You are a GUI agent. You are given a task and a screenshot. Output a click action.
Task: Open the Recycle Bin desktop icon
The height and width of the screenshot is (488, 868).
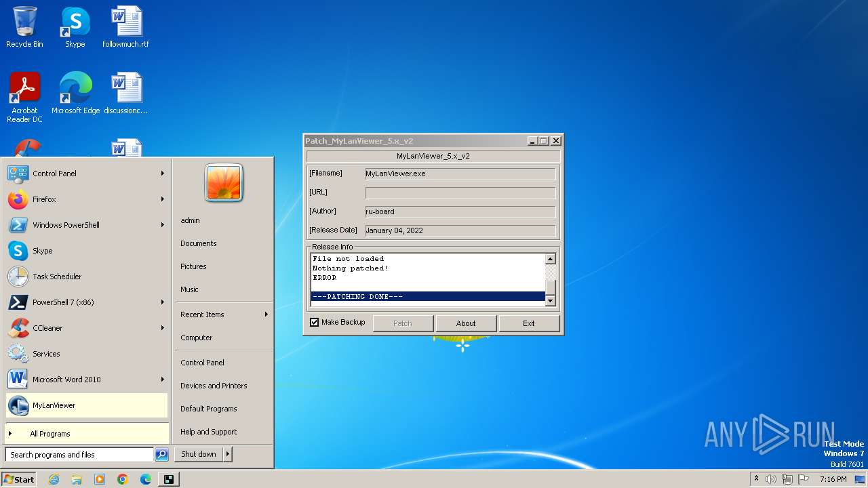[x=24, y=27]
